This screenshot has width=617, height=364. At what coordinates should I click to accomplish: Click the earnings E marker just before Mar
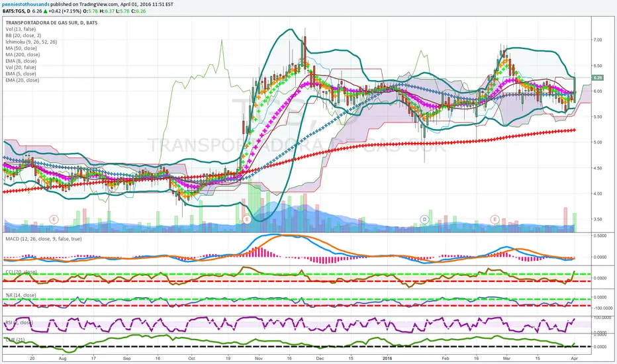pyautogui.click(x=495, y=219)
